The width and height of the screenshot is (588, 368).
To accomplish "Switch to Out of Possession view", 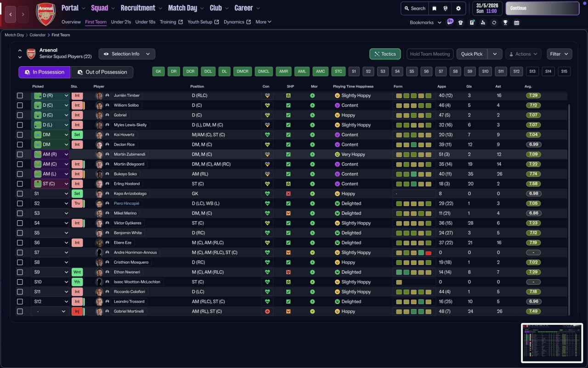I will pos(102,72).
